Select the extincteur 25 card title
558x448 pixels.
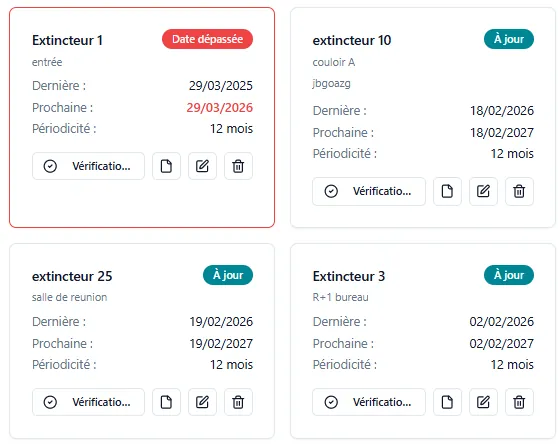(72, 276)
